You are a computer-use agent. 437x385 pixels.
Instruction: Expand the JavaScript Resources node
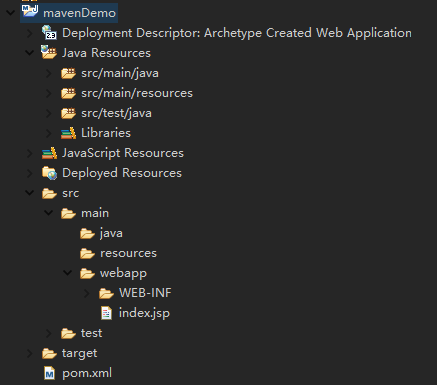click(x=30, y=153)
